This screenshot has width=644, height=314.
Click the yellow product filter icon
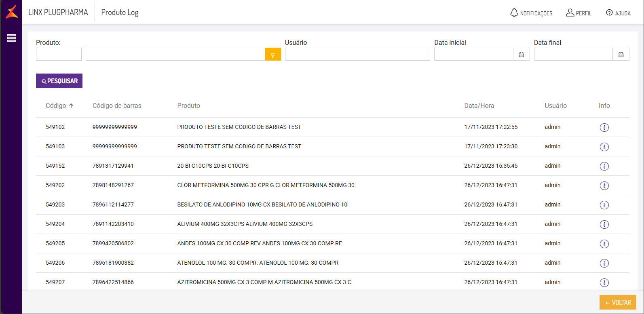(x=273, y=54)
